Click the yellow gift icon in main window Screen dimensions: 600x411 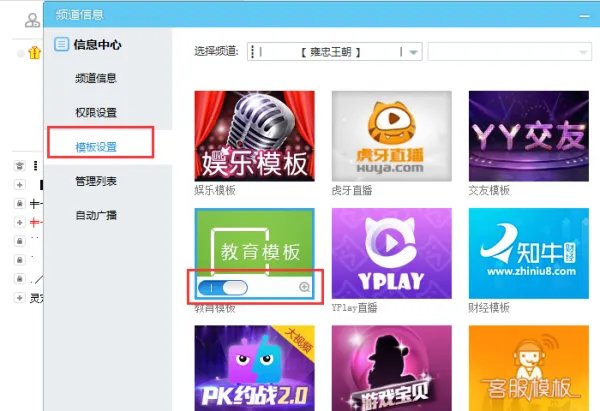tap(34, 52)
